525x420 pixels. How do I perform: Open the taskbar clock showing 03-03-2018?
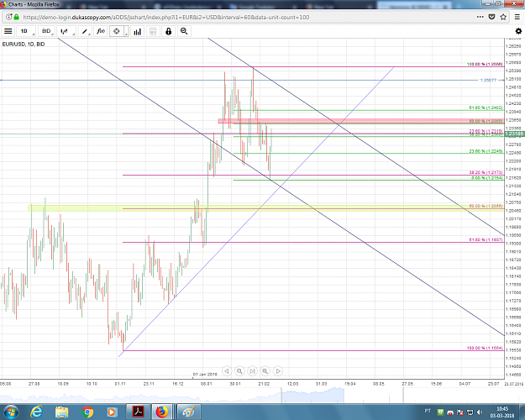[x=501, y=412]
